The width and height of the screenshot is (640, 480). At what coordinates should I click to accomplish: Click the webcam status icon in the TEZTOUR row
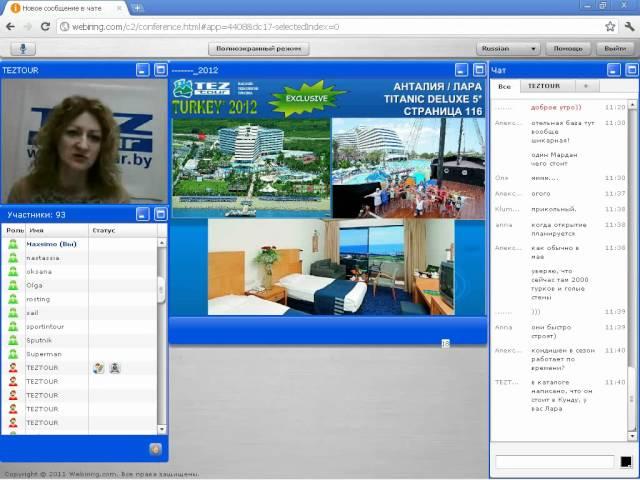tap(115, 368)
